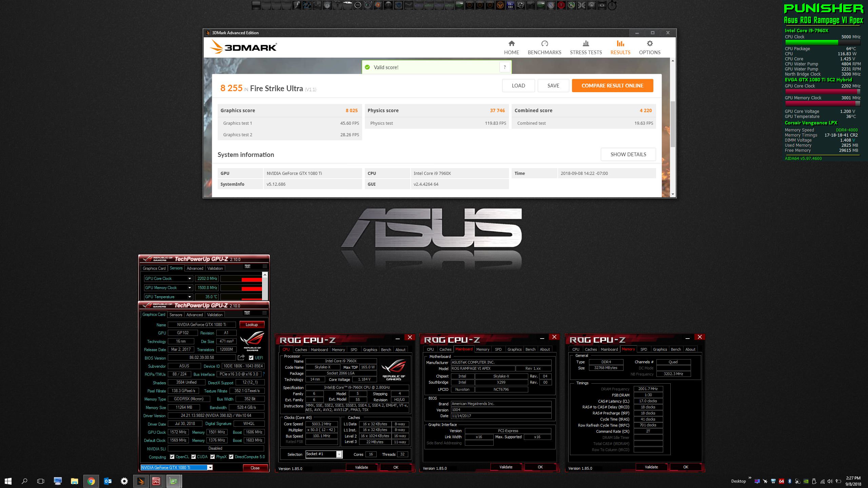Click the stopwatch icon in top dock

click(x=612, y=5)
